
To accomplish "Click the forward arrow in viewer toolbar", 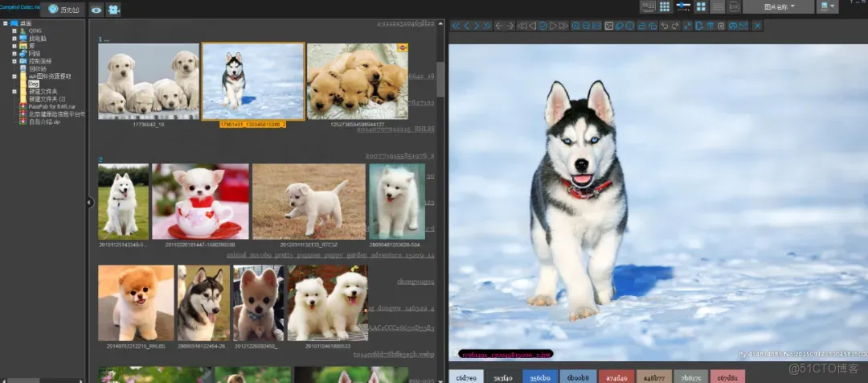I will click(x=510, y=26).
